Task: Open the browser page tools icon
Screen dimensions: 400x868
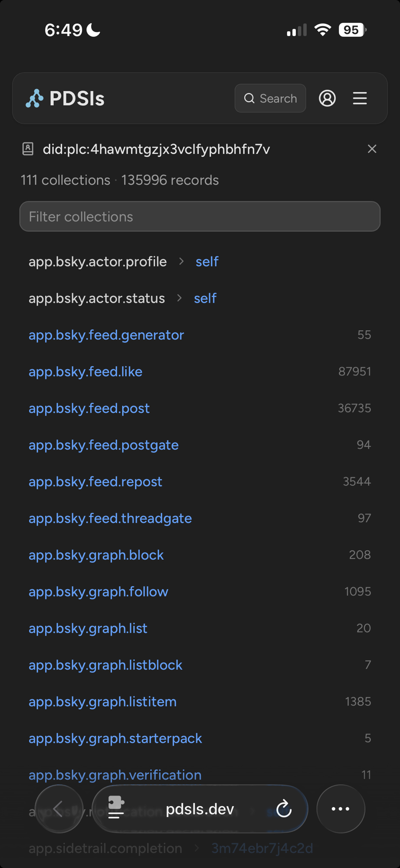Action: [x=116, y=808]
